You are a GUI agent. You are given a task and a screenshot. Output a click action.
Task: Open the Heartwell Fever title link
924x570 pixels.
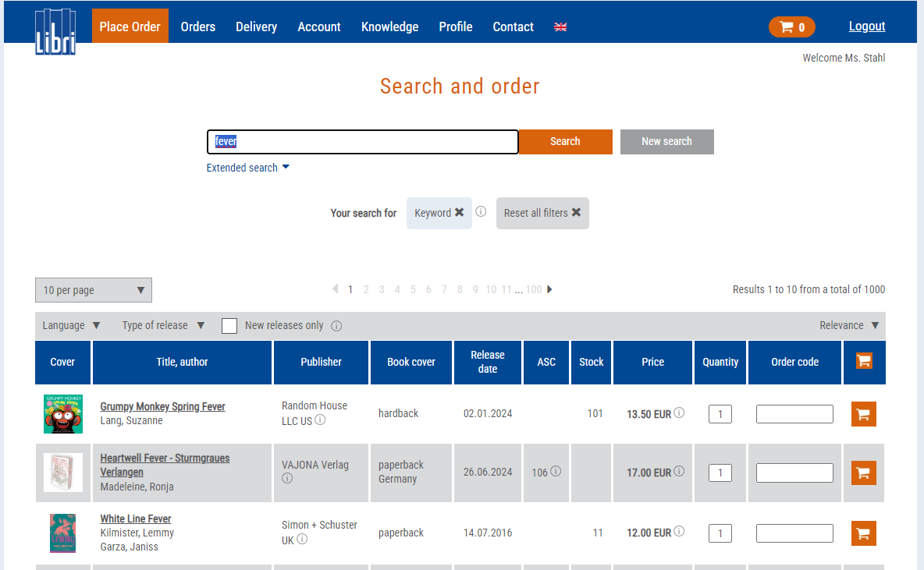[165, 466]
